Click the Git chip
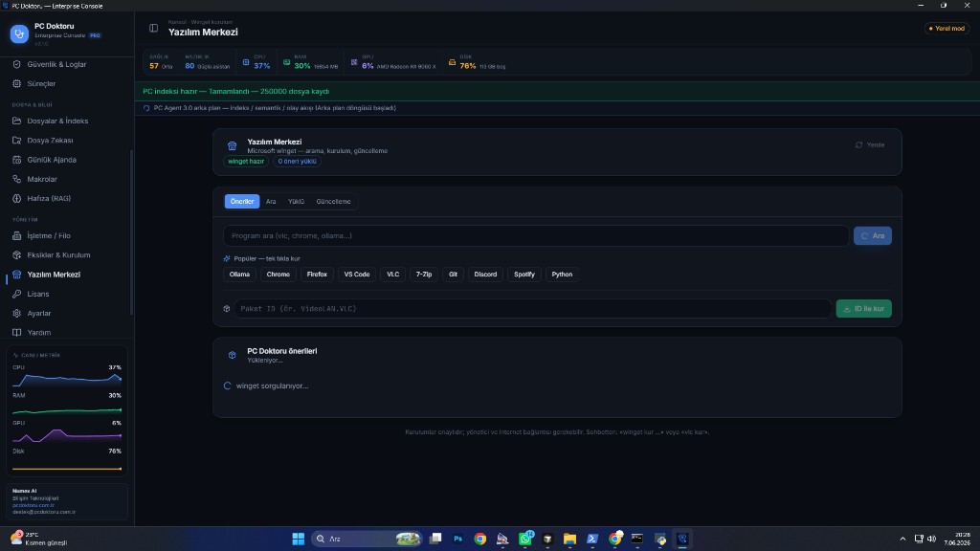The image size is (980, 551). pos(453,275)
